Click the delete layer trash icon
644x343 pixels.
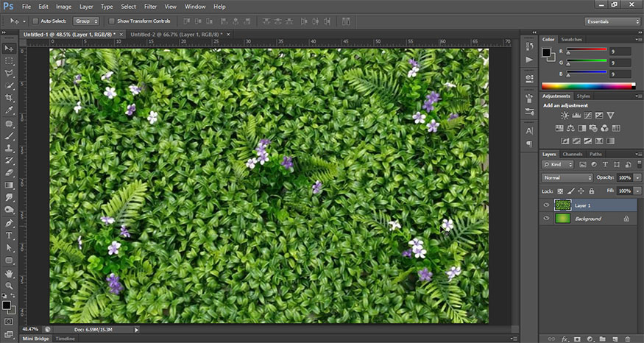click(626, 339)
